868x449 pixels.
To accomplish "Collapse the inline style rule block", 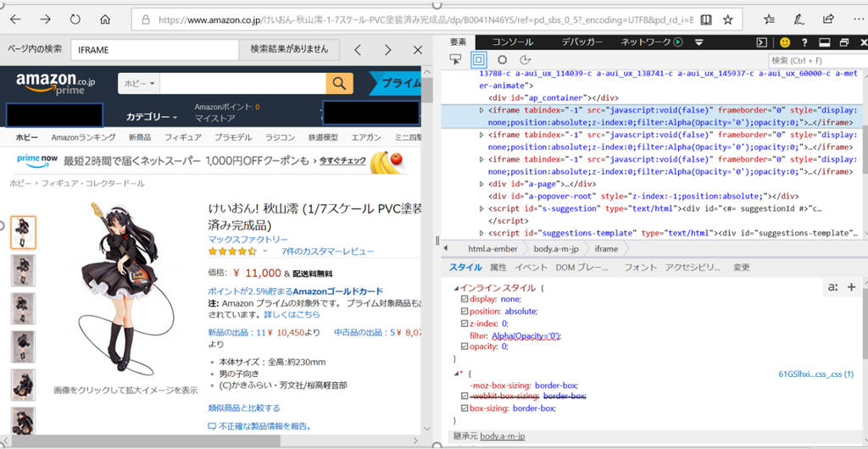I will point(456,288).
